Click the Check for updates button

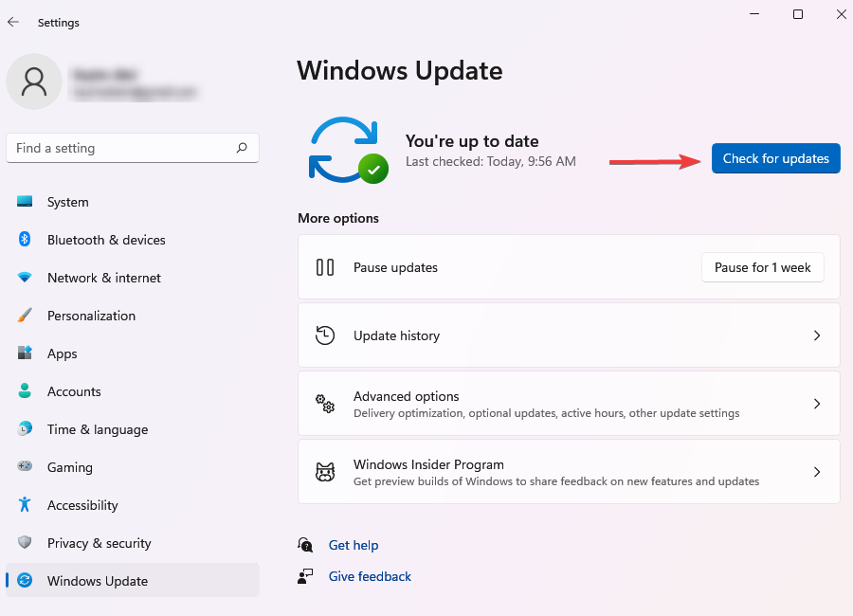coord(775,158)
